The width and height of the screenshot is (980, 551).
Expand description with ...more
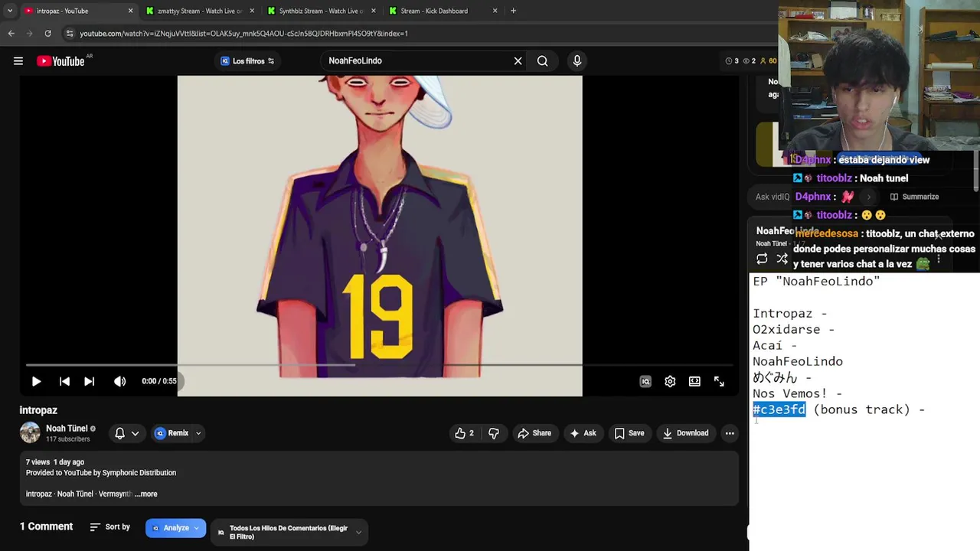pos(146,494)
